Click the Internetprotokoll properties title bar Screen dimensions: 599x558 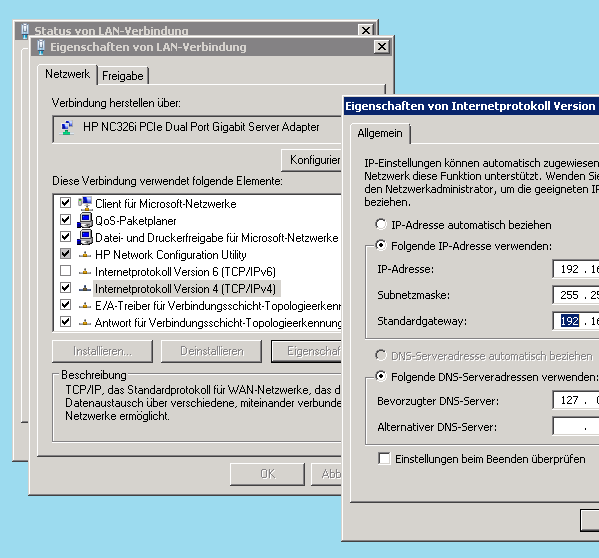[x=471, y=106]
